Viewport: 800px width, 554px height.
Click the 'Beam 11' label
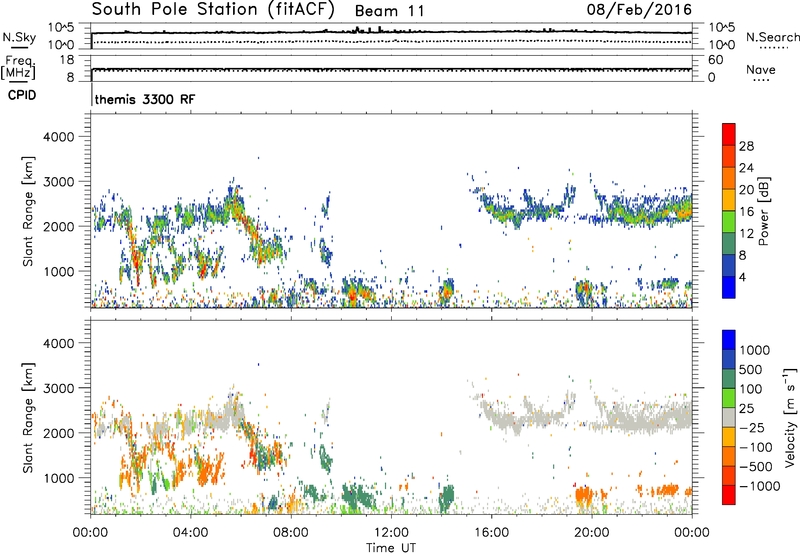[389, 11]
